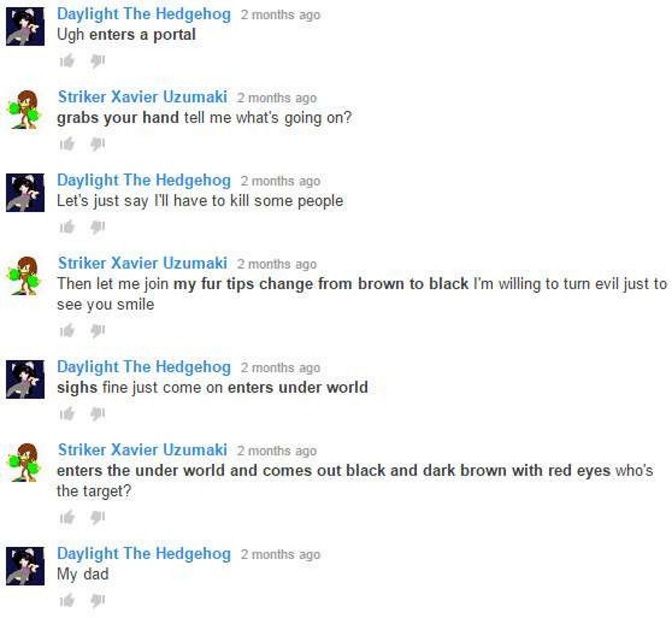This screenshot has width=672, height=618.
Task: Like the "Ugh enters a portal" comment
Action: tap(67, 61)
